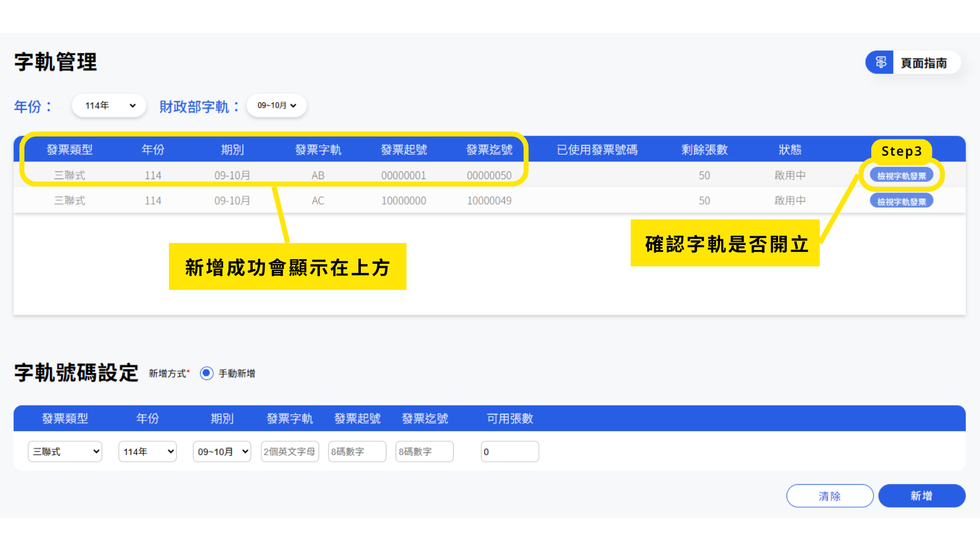View track invoices for the AB row
Image resolution: width=980 pixels, height=551 pixels.
(x=901, y=176)
